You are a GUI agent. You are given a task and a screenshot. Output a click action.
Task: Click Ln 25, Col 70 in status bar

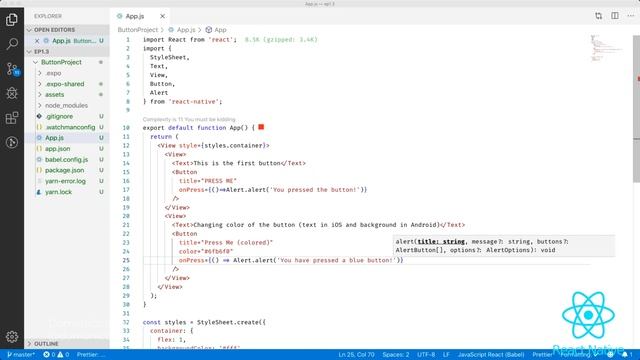point(356,354)
